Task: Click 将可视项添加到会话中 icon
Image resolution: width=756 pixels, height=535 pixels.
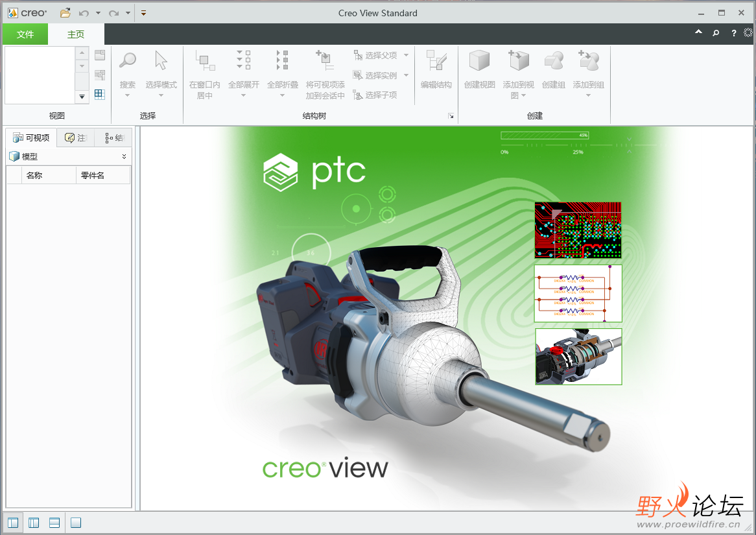Action: click(x=324, y=61)
